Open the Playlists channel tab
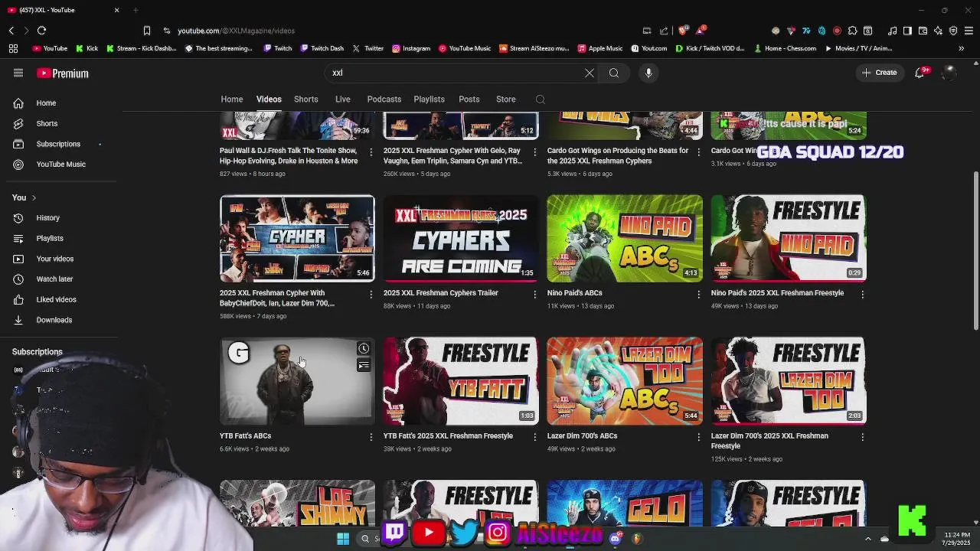The height and width of the screenshot is (551, 980). 429,99
